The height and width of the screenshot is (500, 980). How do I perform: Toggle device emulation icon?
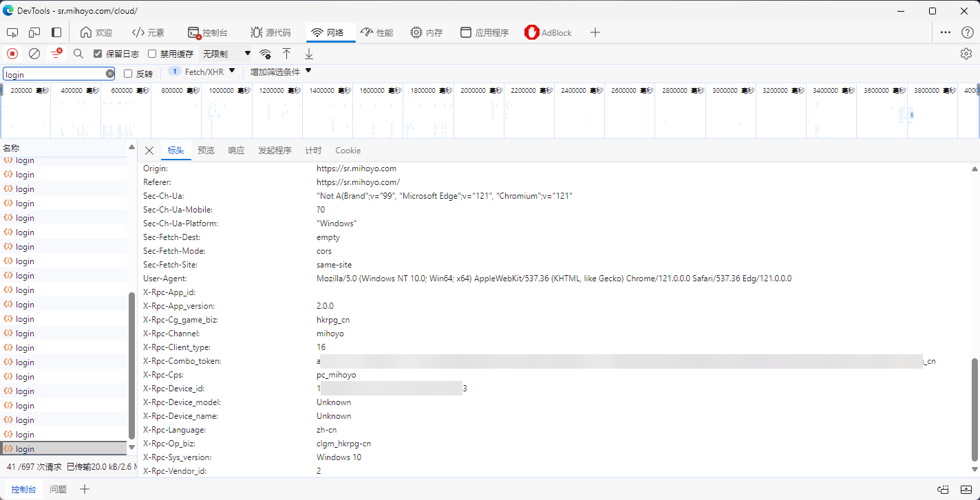tap(34, 32)
